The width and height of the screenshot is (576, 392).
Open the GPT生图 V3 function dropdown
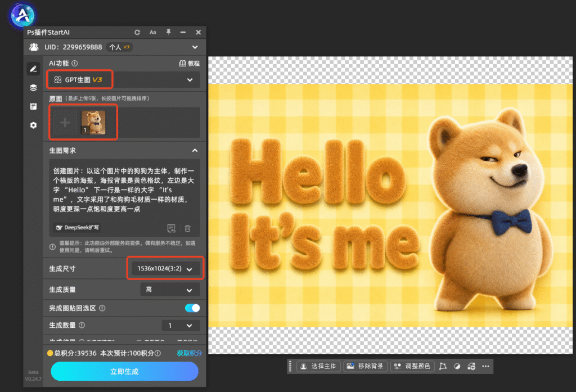coord(123,80)
